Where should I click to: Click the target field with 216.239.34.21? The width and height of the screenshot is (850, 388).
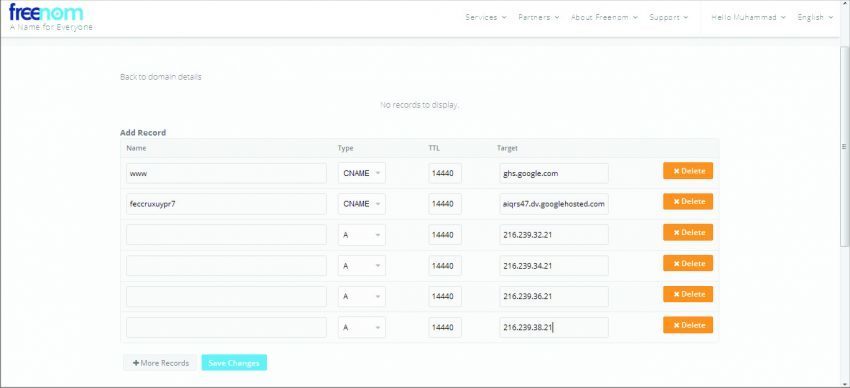point(554,266)
